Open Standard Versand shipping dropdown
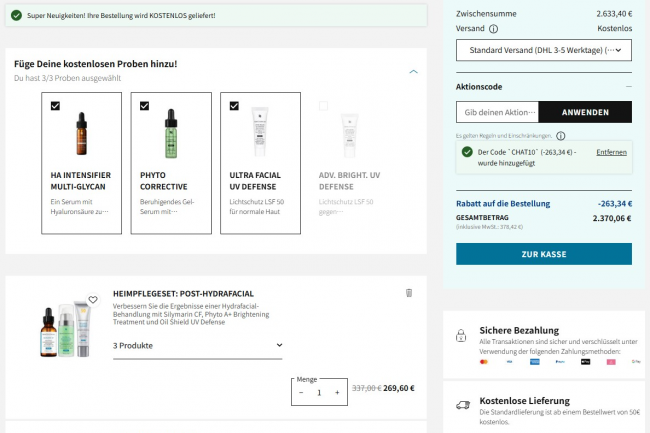Viewport: 650px width, 433px height. click(543, 49)
